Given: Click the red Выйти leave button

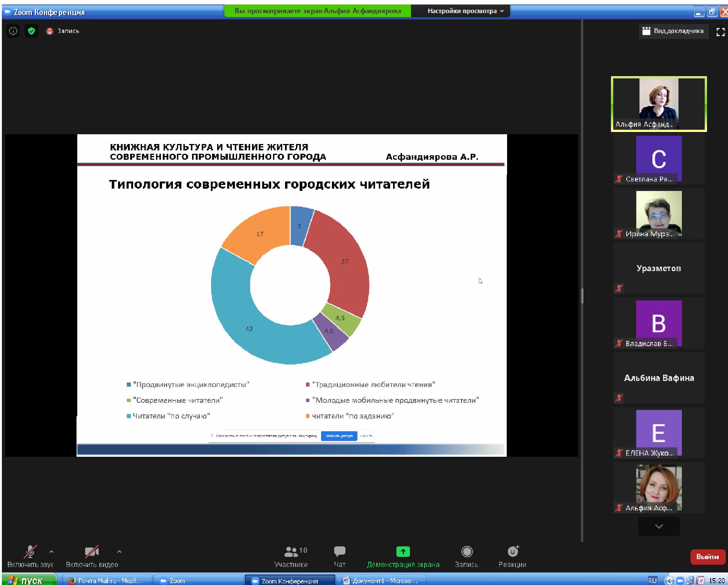Looking at the screenshot, I should pos(707,557).
